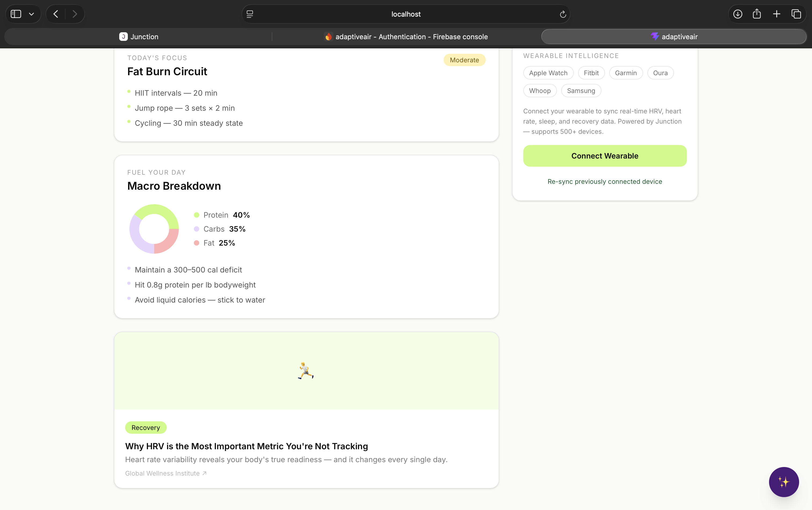Toggle the Safari sidebar icon
Viewport: 812px width, 510px height.
(x=16, y=14)
